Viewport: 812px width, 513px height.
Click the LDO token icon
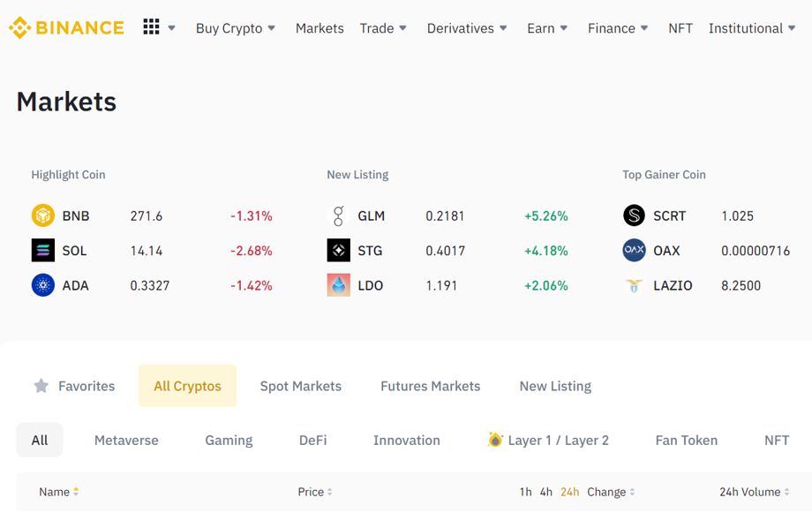(339, 285)
